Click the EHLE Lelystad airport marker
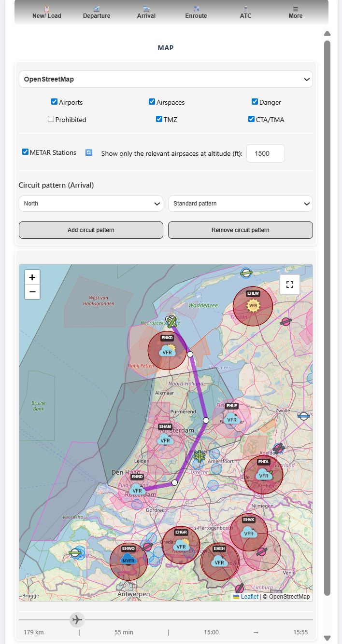 (x=232, y=419)
